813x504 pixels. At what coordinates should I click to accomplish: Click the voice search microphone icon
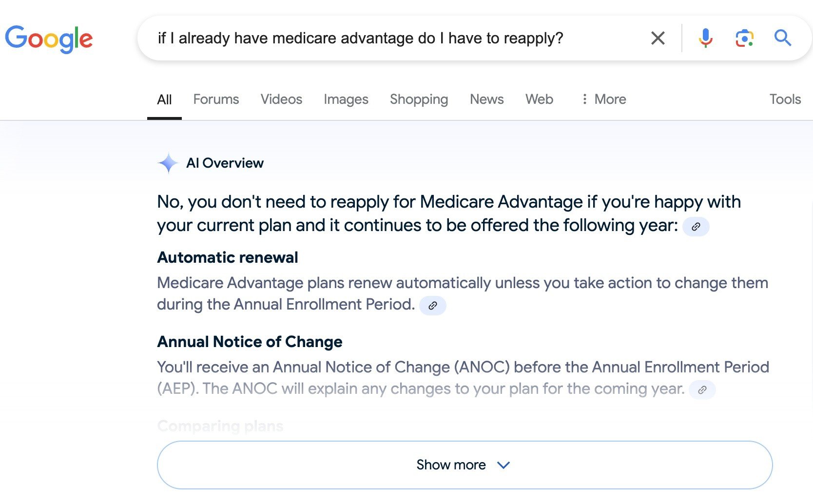[x=705, y=38]
